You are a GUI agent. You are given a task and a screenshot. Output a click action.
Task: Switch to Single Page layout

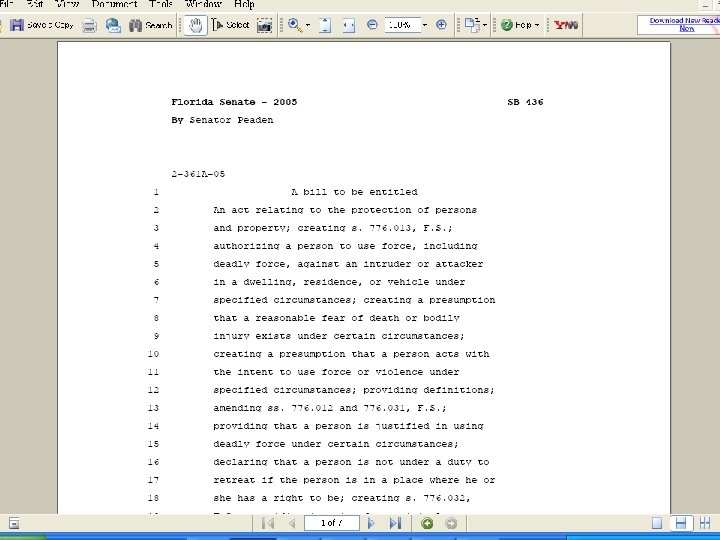pyautogui.click(x=657, y=523)
